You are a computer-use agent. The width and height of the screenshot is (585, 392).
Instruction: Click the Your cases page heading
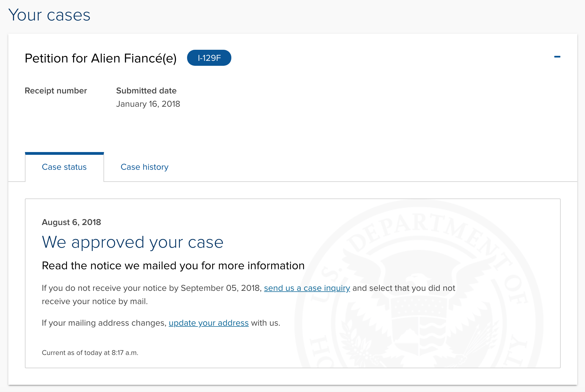(50, 15)
